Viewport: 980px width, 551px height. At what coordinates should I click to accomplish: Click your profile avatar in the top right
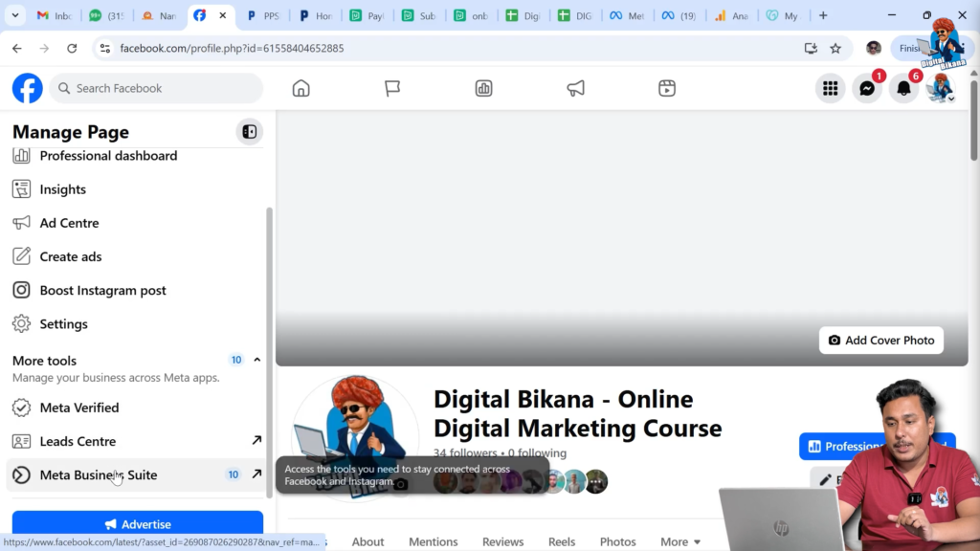[939, 87]
